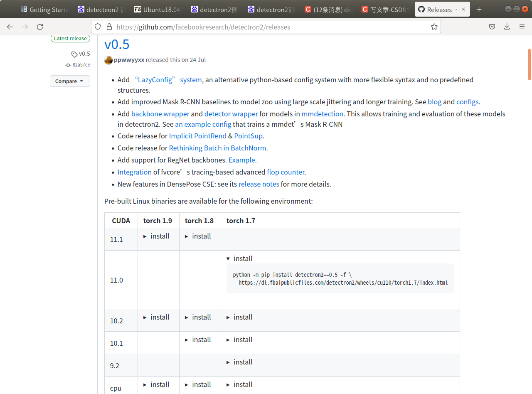Click the padlock site security icon
The image size is (532, 394).
(109, 27)
